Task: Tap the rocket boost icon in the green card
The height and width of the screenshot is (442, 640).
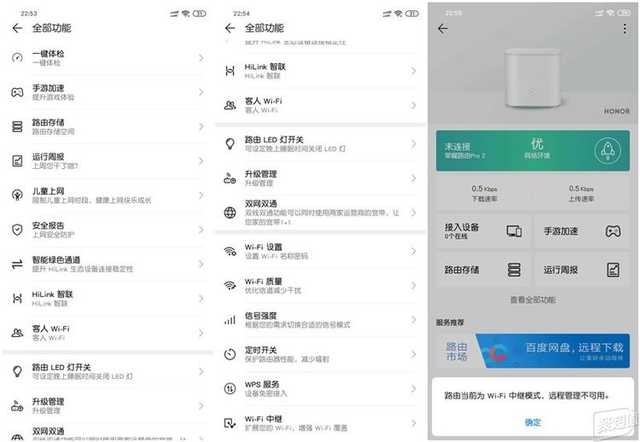Action: tap(608, 150)
